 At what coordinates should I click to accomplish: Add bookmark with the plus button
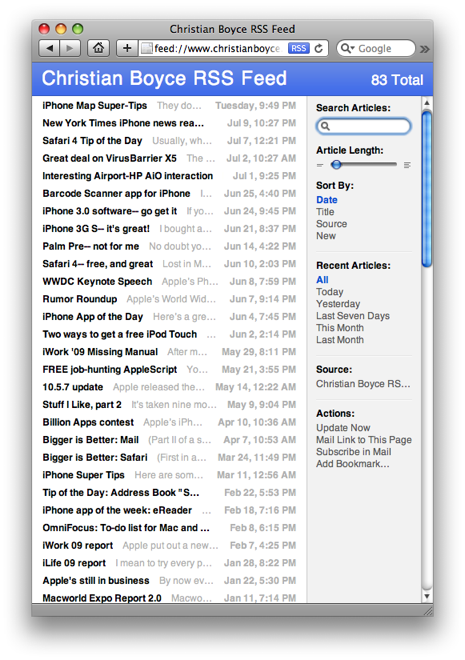[x=127, y=48]
